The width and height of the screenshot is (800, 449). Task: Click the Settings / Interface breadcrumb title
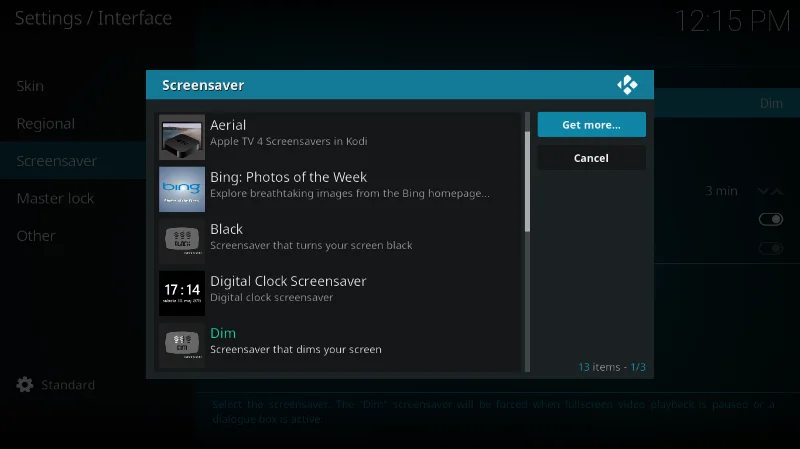click(x=93, y=18)
